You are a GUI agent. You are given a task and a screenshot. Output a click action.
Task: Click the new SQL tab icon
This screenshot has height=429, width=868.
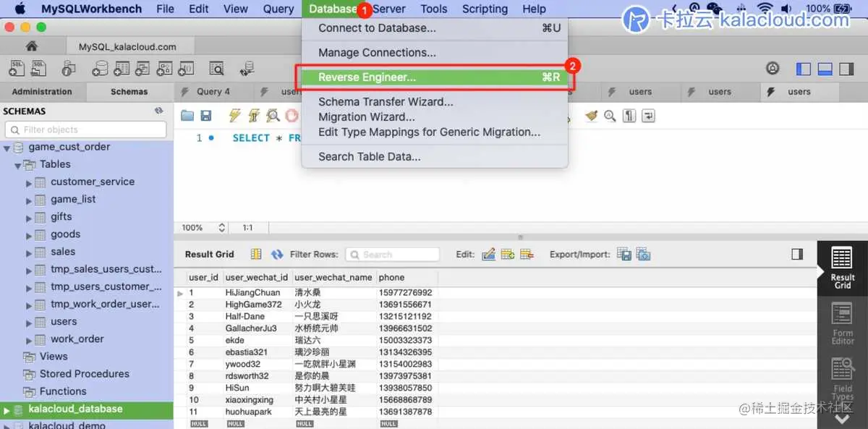(17, 69)
